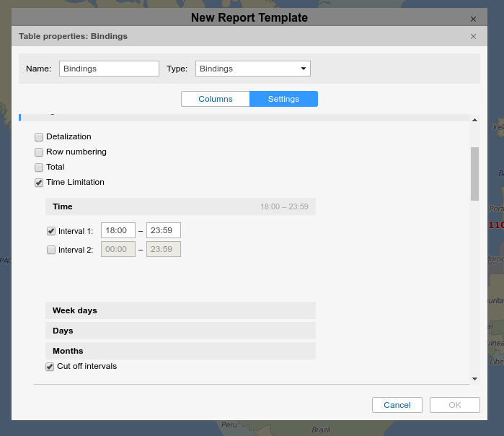504x436 pixels.
Task: Toggle the Total checkbox
Action: click(x=39, y=167)
